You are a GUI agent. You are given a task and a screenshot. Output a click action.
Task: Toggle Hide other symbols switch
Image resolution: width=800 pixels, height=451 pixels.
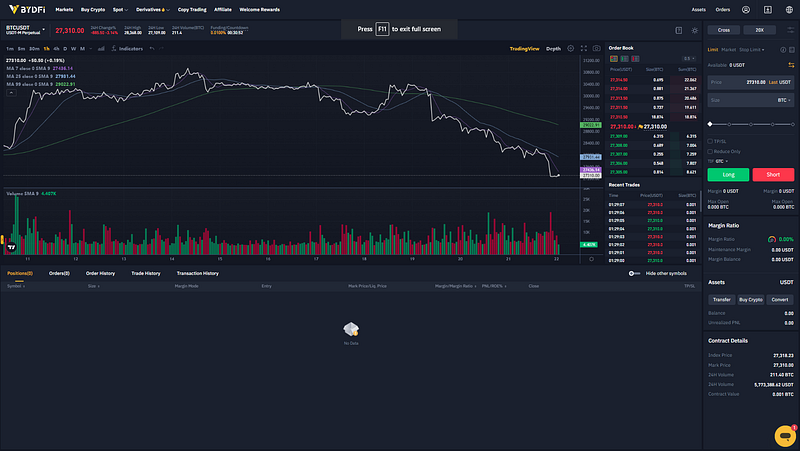634,273
